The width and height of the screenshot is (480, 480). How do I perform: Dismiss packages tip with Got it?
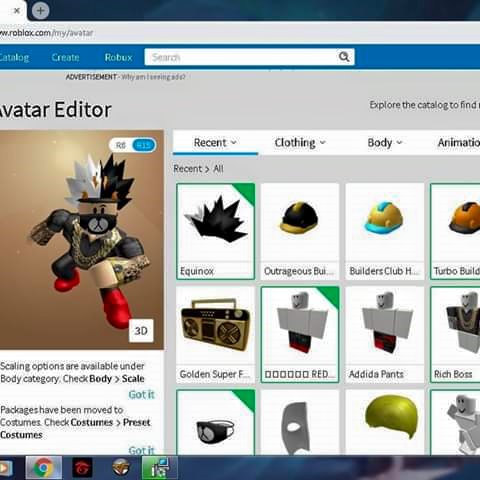pyautogui.click(x=141, y=450)
